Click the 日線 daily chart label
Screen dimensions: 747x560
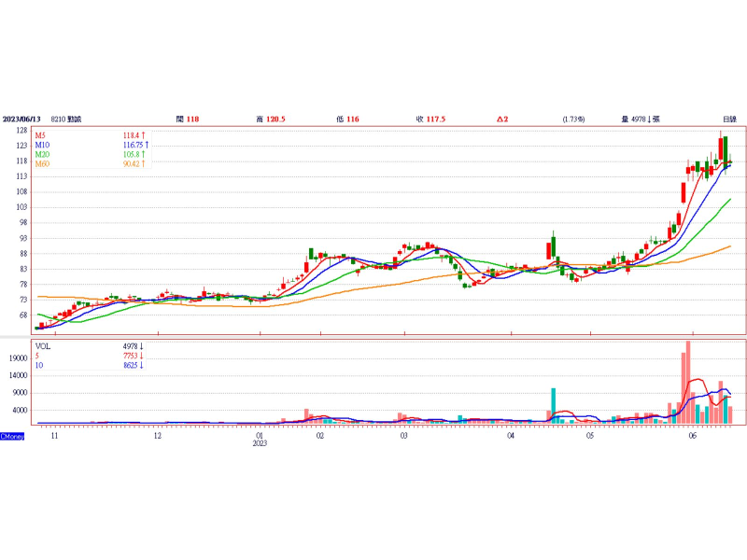tap(729, 119)
